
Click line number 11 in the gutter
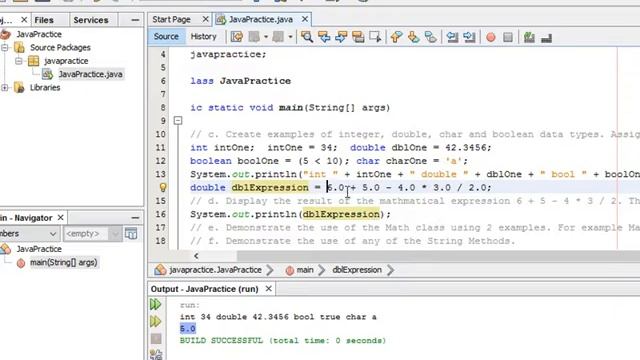point(161,148)
